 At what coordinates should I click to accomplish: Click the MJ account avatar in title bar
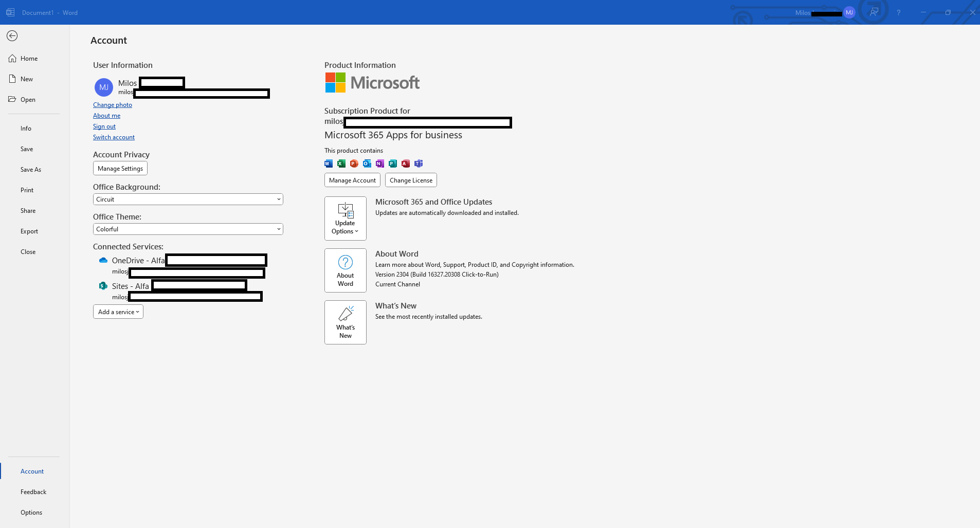(849, 12)
